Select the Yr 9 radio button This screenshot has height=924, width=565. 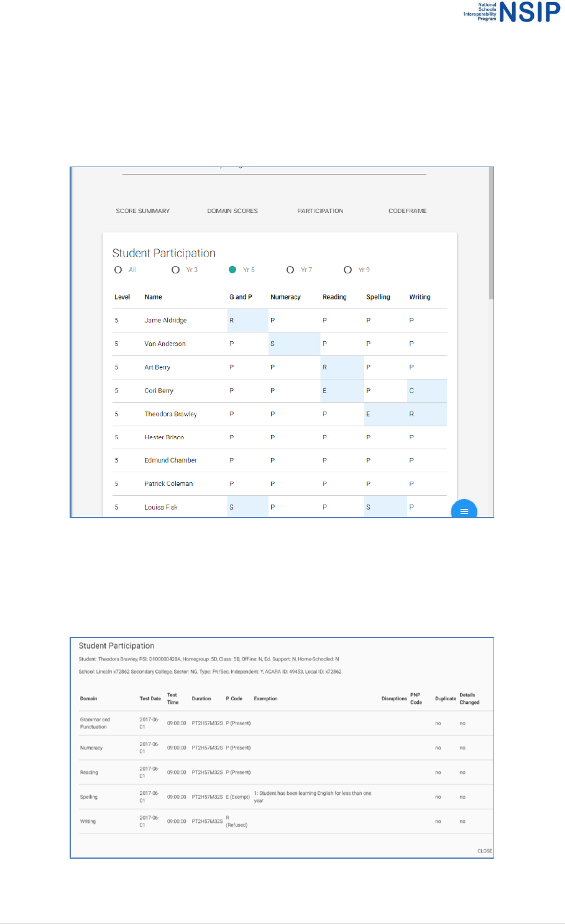pyautogui.click(x=348, y=270)
